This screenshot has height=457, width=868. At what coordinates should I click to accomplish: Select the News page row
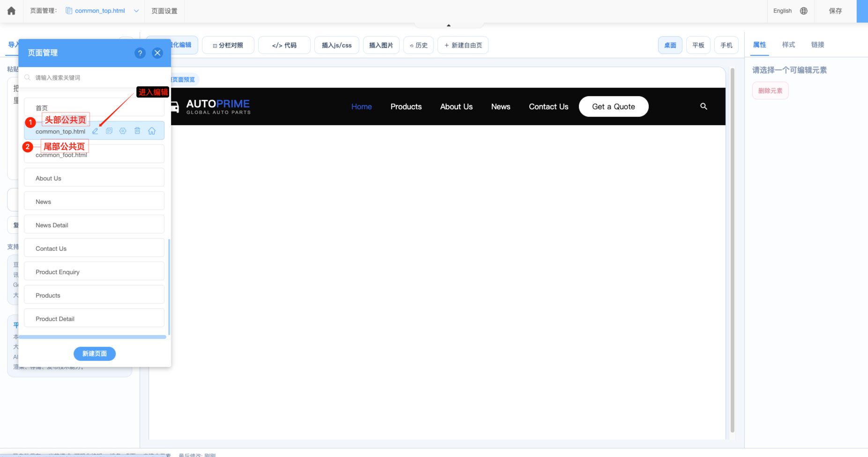(94, 201)
